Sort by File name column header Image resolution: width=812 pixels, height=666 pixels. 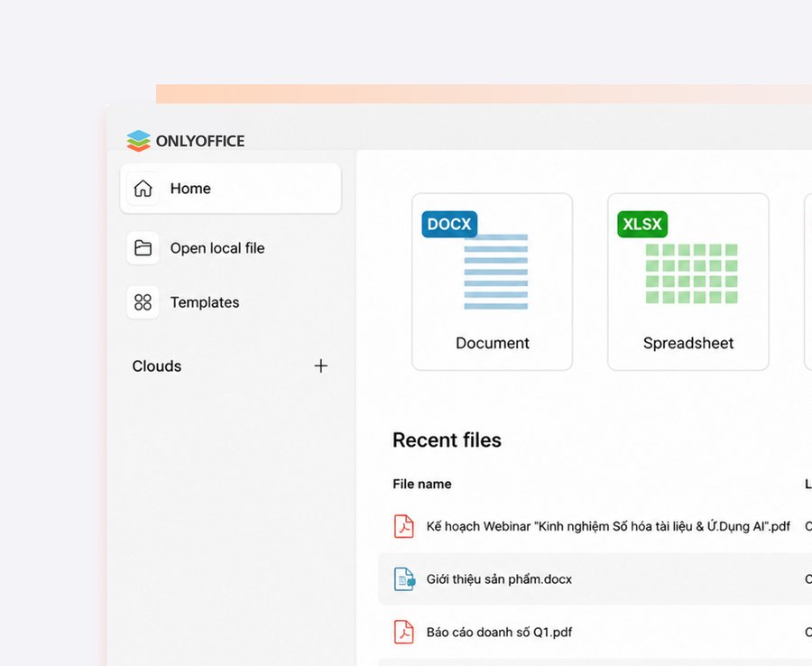[422, 484]
